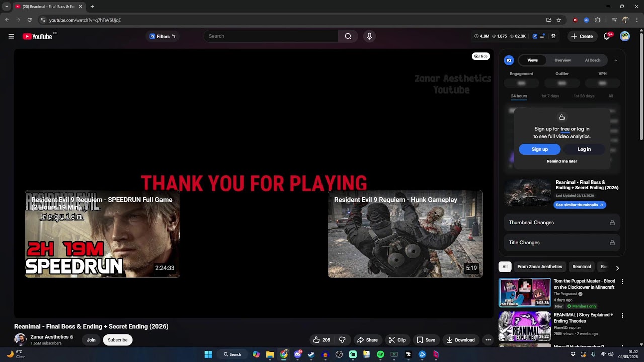The height and width of the screenshot is (362, 644).
Task: Open the YouTube hamburger guide menu
Action: point(11,36)
